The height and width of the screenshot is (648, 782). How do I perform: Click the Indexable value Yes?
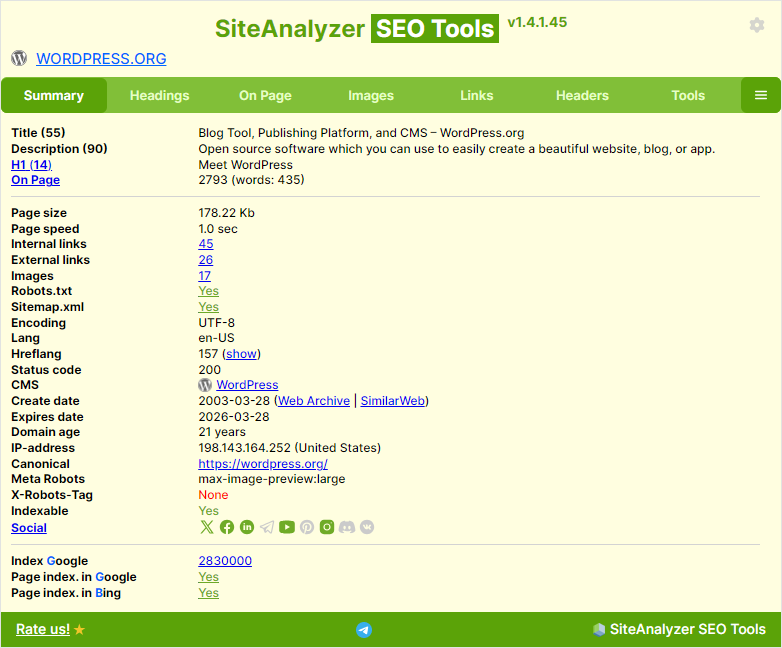pyautogui.click(x=208, y=511)
